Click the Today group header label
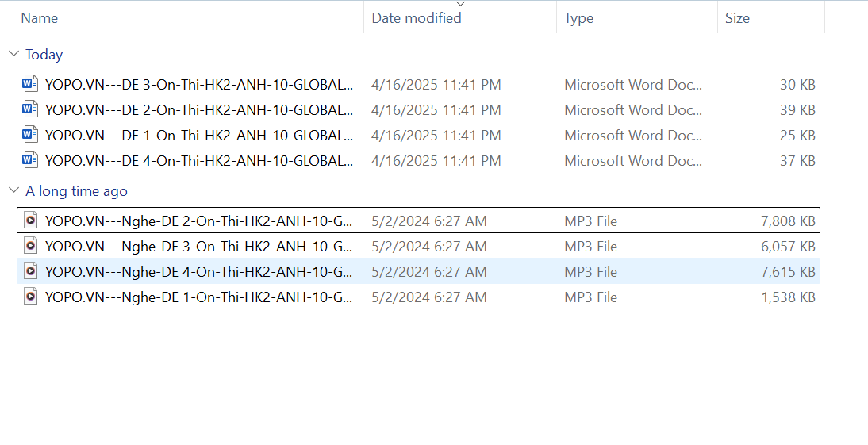 point(44,55)
